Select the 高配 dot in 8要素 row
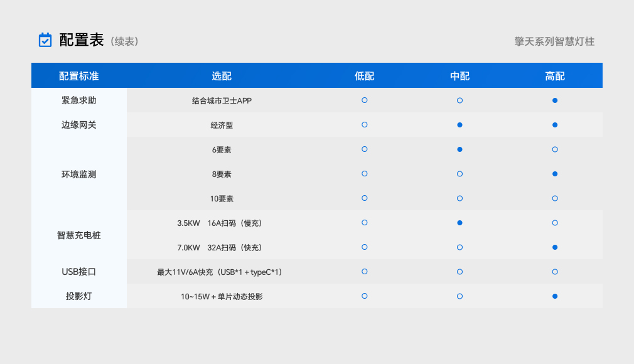This screenshot has width=634, height=364. tap(555, 174)
